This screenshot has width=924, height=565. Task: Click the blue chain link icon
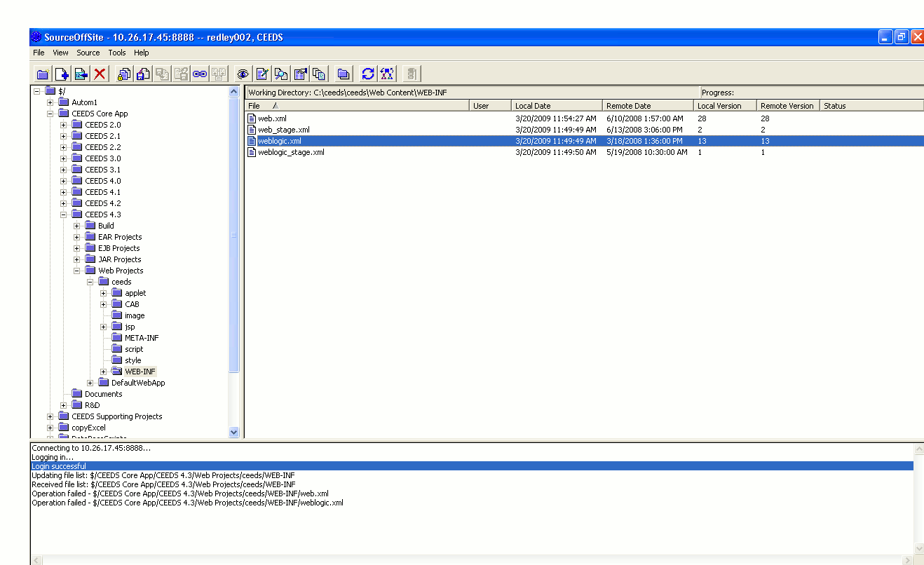(x=200, y=74)
